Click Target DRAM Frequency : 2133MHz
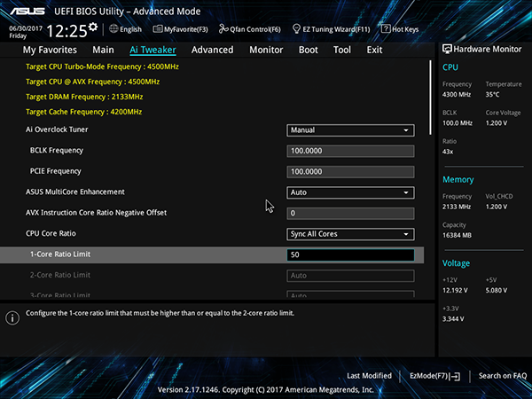The height and width of the screenshot is (399, 532). (84, 97)
